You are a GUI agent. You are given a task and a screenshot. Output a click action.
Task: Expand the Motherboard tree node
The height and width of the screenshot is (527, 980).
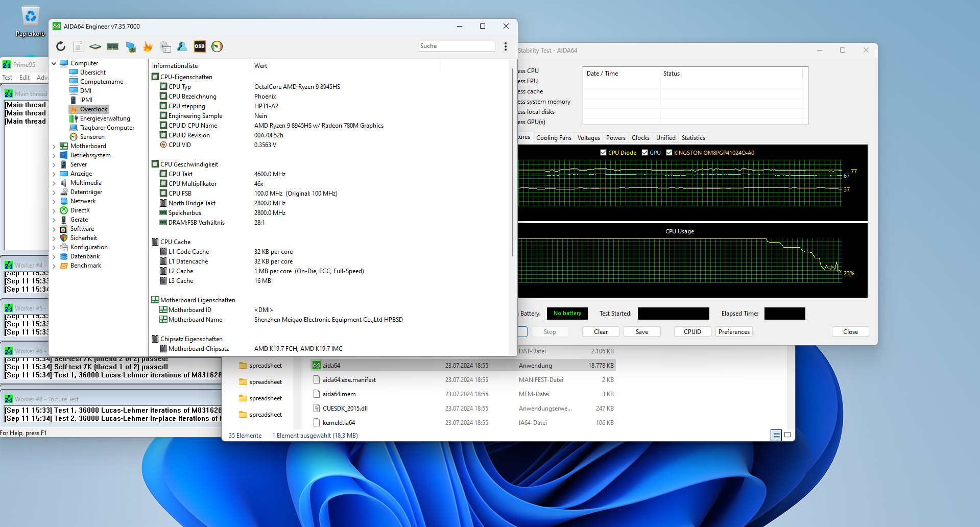coord(54,147)
